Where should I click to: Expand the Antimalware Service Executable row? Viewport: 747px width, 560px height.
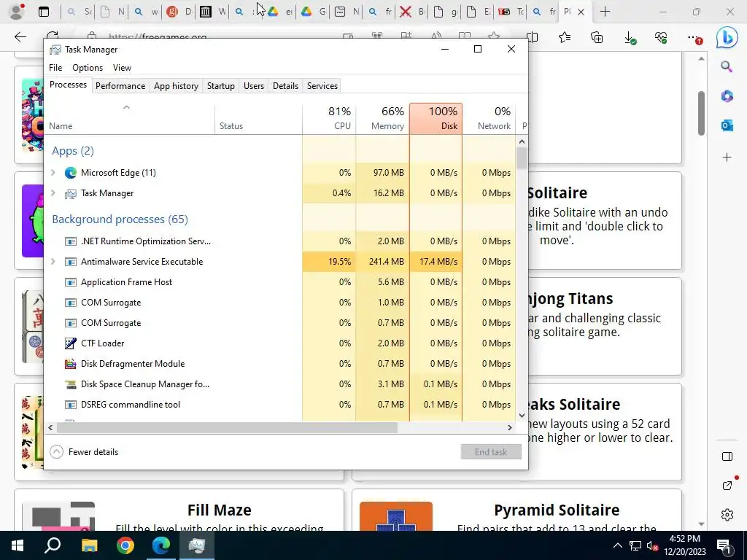pos(53,262)
